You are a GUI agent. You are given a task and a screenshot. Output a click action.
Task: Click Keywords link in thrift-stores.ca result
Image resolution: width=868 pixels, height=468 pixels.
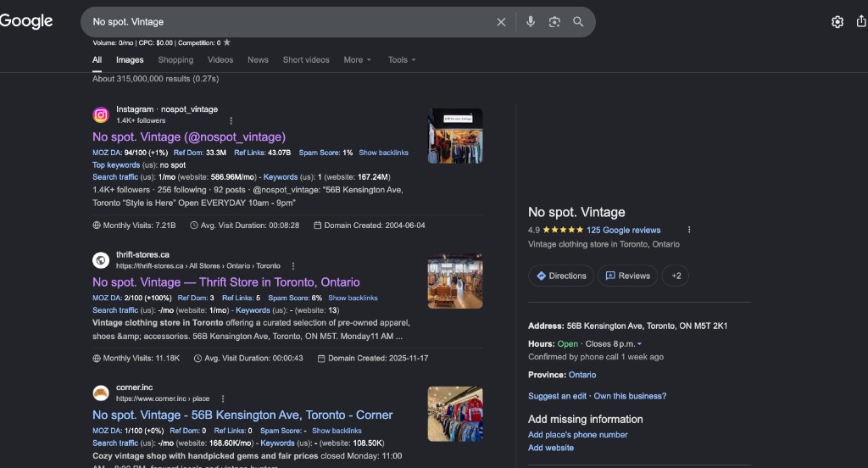pyautogui.click(x=253, y=310)
